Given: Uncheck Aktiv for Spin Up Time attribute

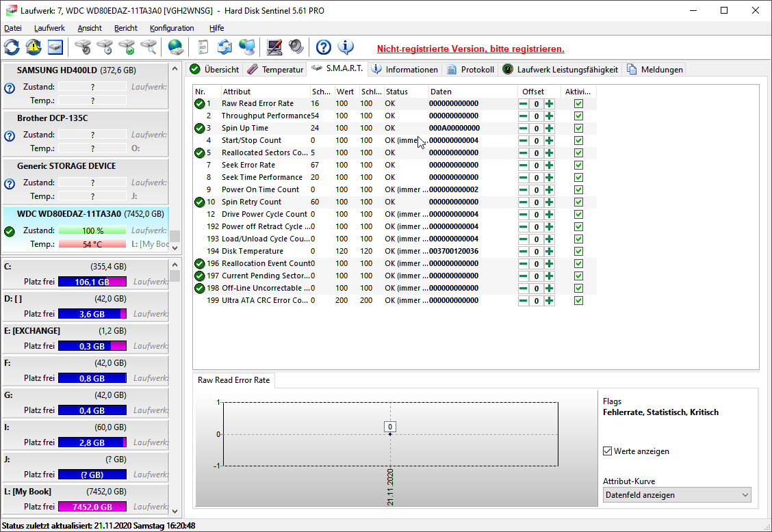Looking at the screenshot, I should pos(578,128).
